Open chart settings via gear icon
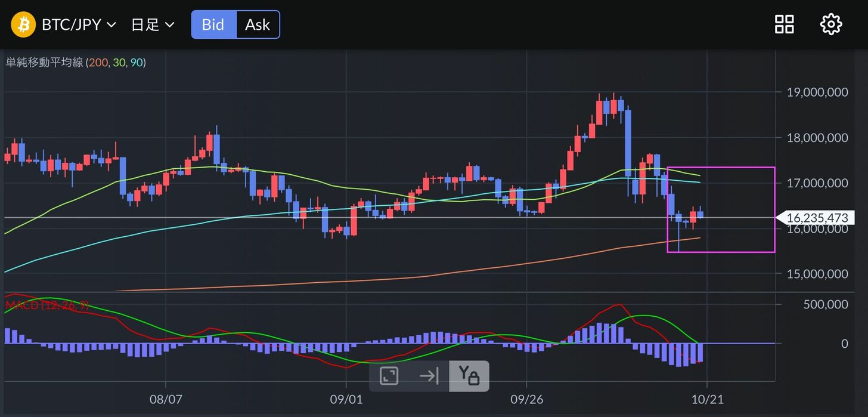Image resolution: width=868 pixels, height=417 pixels. 830,24
